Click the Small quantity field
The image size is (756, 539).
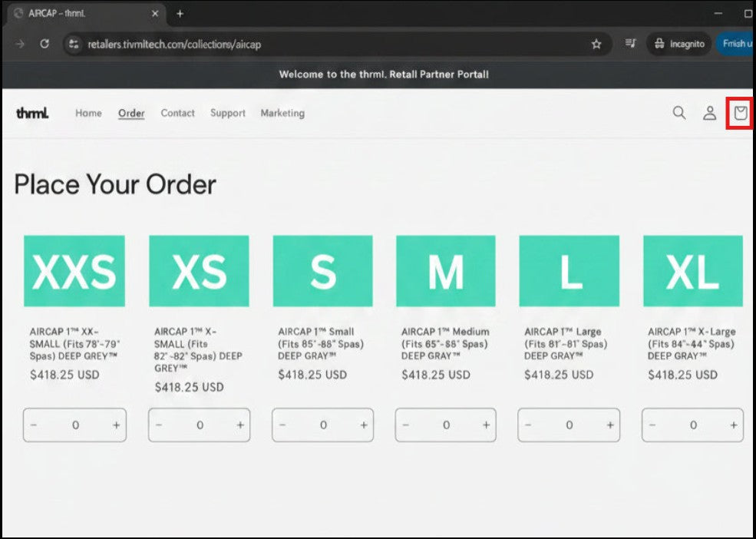[322, 425]
